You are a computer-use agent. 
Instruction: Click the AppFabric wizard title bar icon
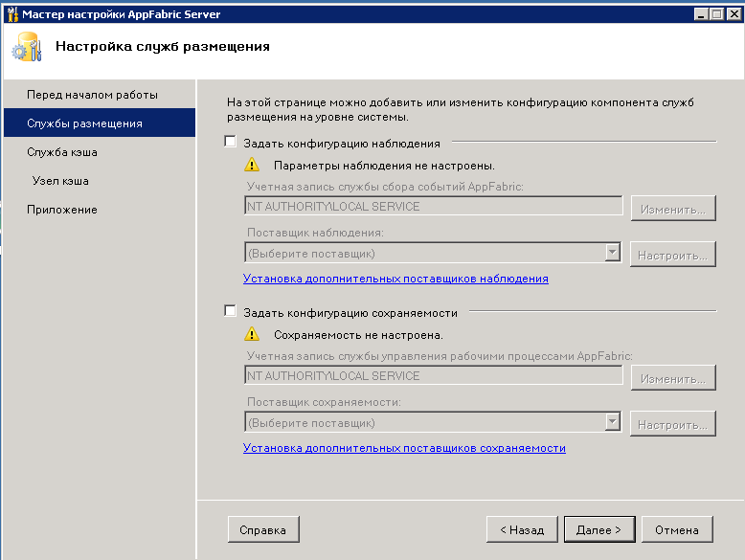tap(11, 14)
